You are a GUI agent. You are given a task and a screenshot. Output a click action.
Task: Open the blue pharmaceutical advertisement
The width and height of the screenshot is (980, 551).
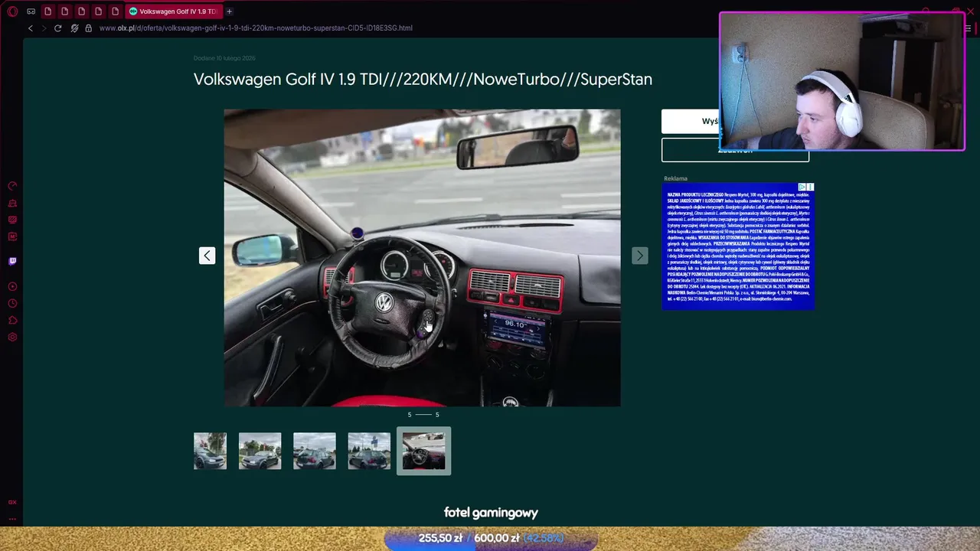tap(738, 246)
